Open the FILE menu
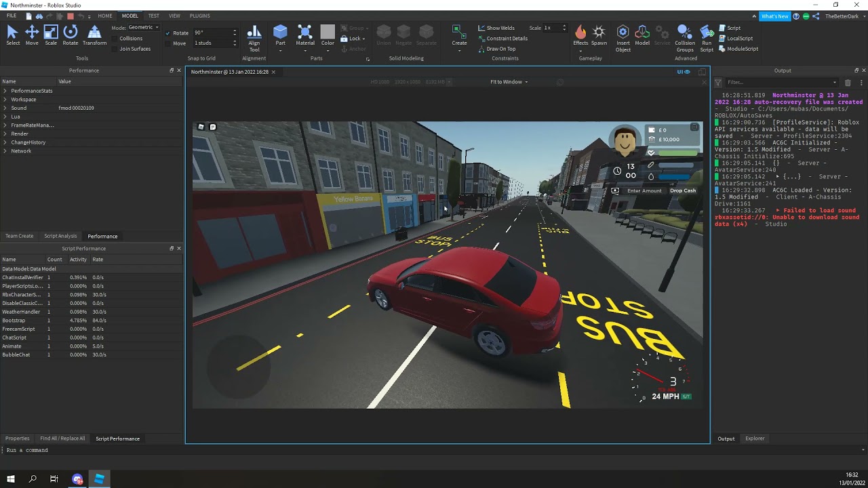Image resolution: width=868 pixels, height=488 pixels. pos(12,16)
